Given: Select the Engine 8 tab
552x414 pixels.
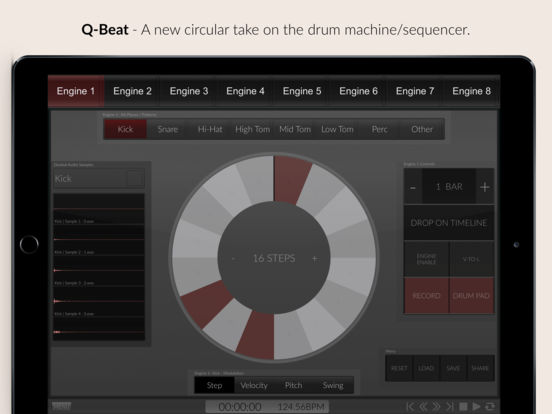Looking at the screenshot, I should [471, 91].
